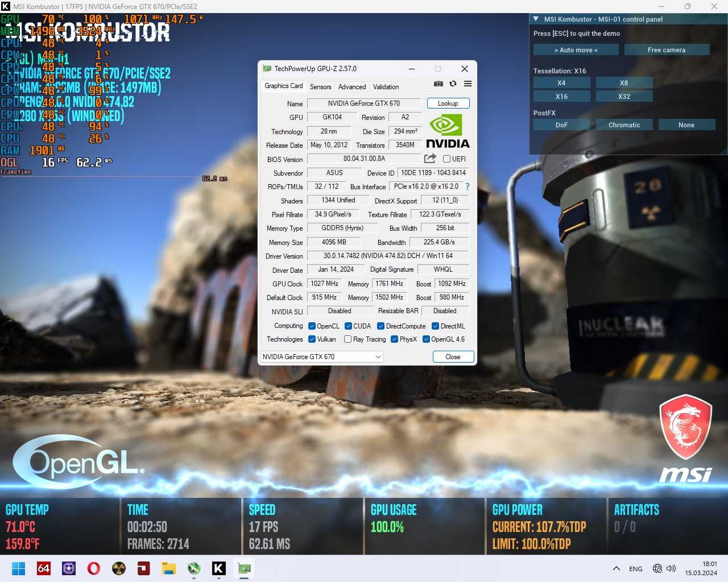
Task: Toggle the PhysX checkbox
Action: tap(394, 339)
